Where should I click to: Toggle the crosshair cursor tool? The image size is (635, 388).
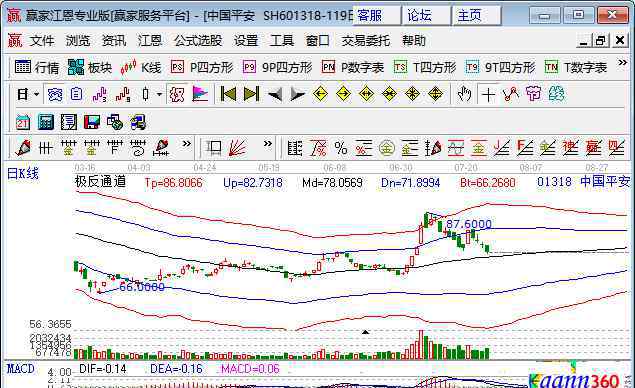(488, 94)
